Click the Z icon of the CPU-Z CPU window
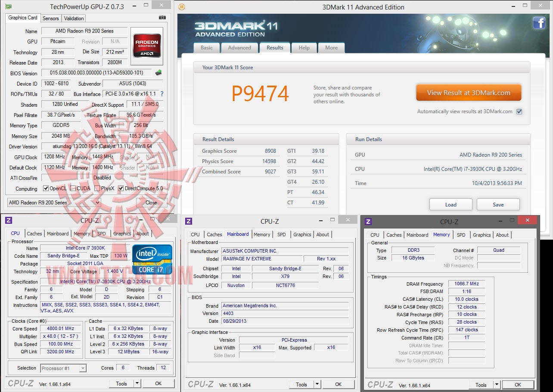Image resolution: width=553 pixels, height=392 pixels. [x=9, y=220]
